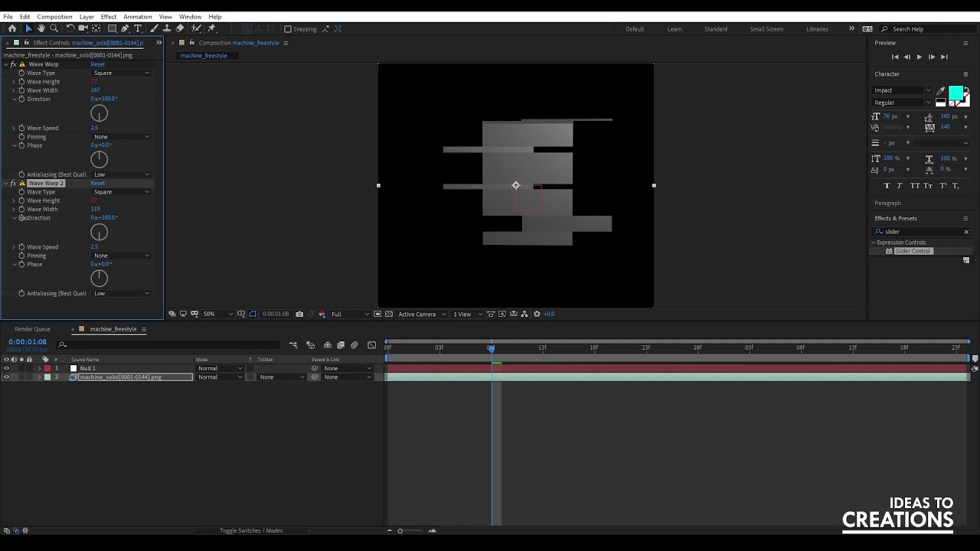Open the Composition menu
Image resolution: width=980 pixels, height=551 pixels.
point(54,17)
